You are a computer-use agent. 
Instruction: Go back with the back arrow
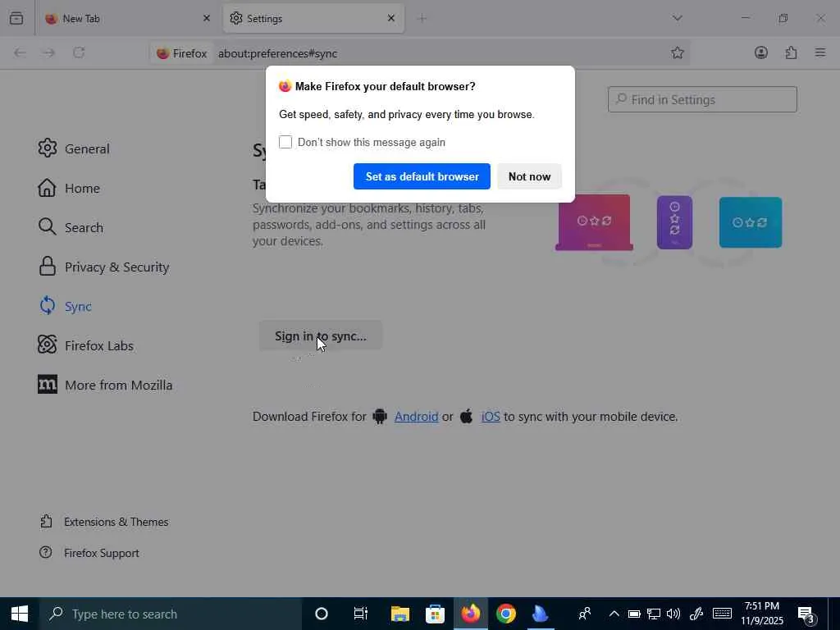(x=20, y=52)
